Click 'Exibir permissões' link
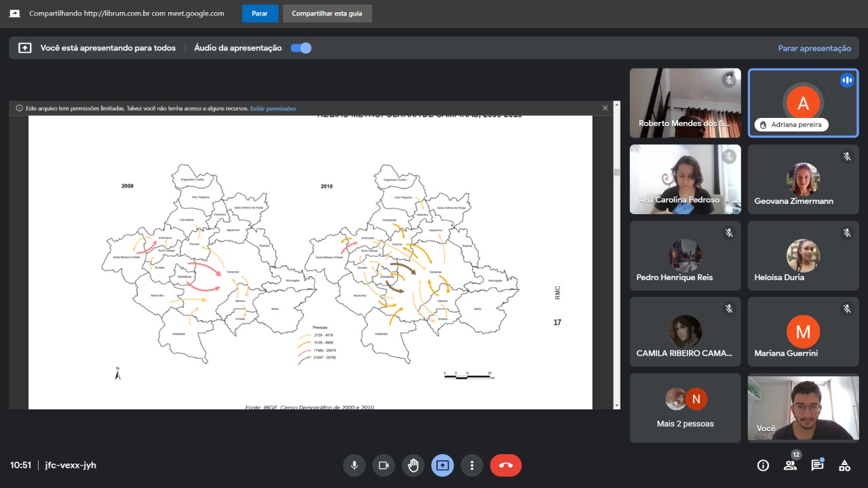The width and height of the screenshot is (868, 488). click(x=273, y=108)
